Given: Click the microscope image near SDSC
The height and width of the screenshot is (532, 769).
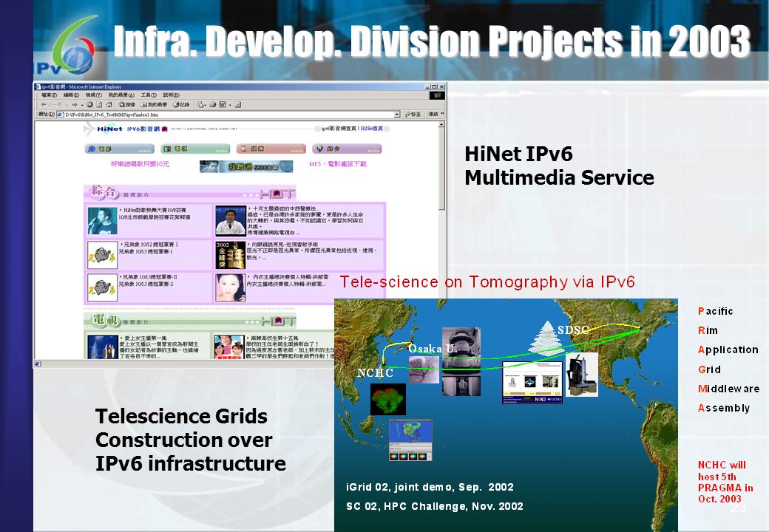Looking at the screenshot, I should pyautogui.click(x=582, y=375).
